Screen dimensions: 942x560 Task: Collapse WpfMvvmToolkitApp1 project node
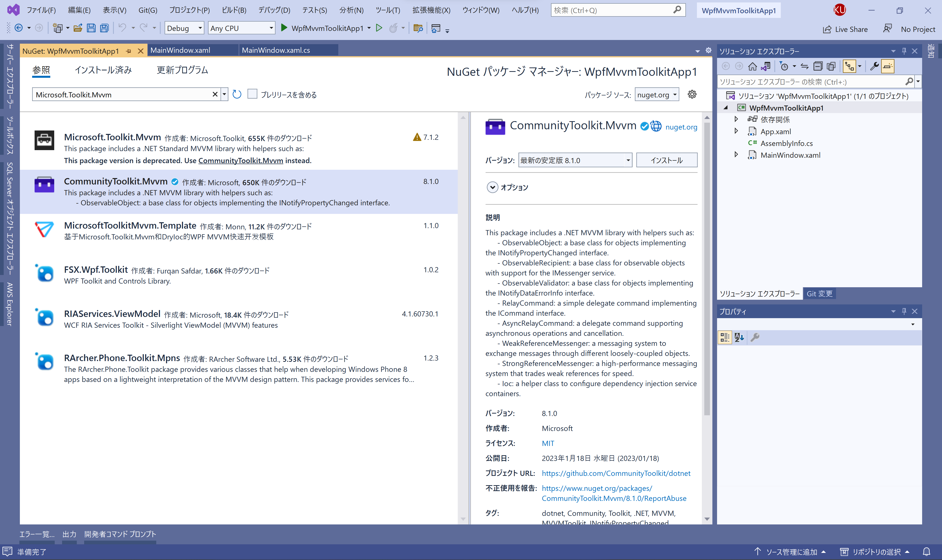tap(725, 108)
